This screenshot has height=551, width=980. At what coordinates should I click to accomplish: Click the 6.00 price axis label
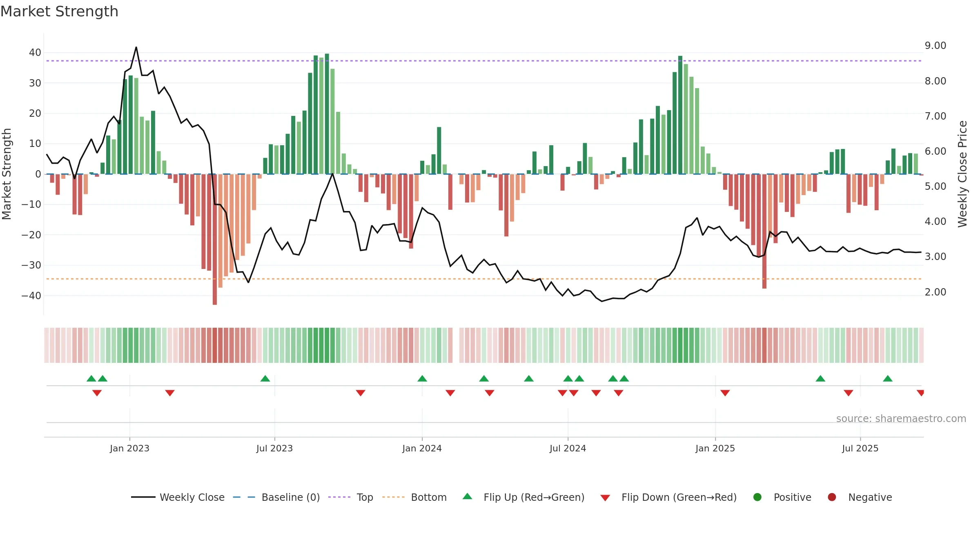(x=935, y=151)
